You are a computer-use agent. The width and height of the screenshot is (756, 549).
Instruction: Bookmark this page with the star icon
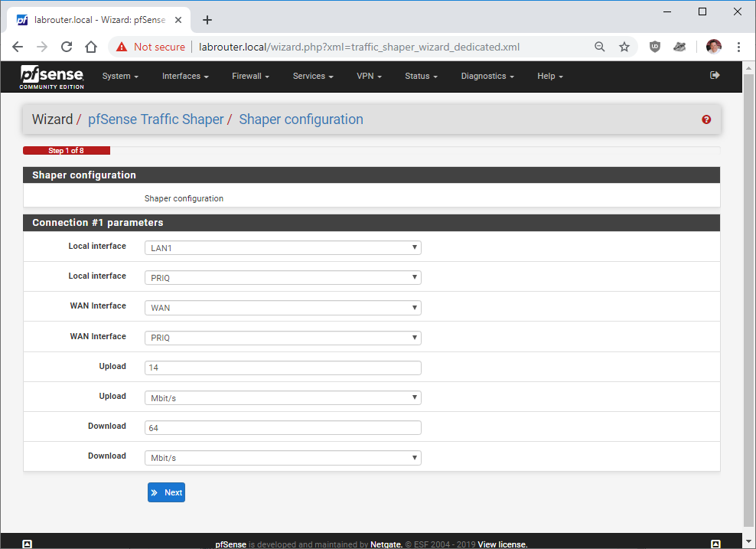click(624, 47)
